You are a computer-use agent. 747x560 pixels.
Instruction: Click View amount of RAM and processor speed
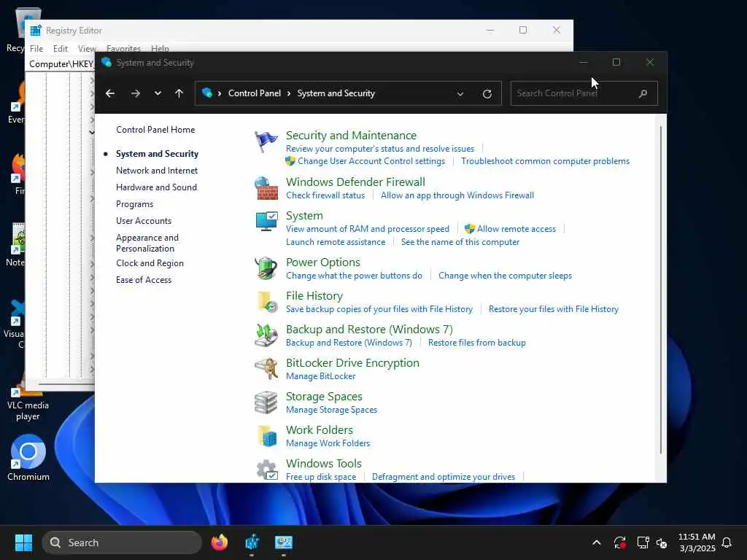[x=368, y=229]
